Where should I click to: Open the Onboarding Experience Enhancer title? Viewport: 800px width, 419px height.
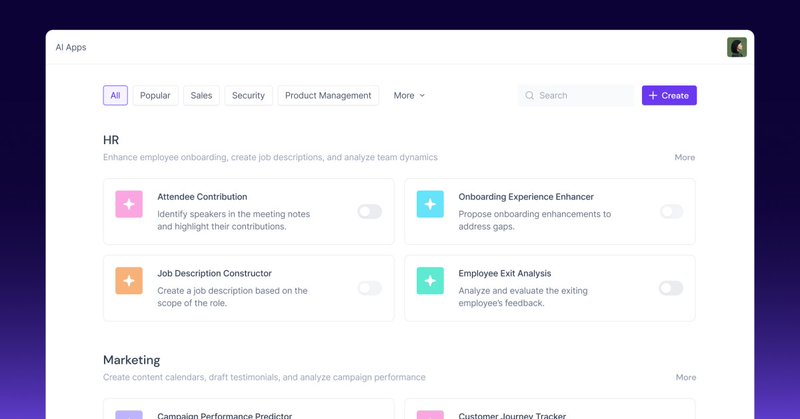pos(526,196)
